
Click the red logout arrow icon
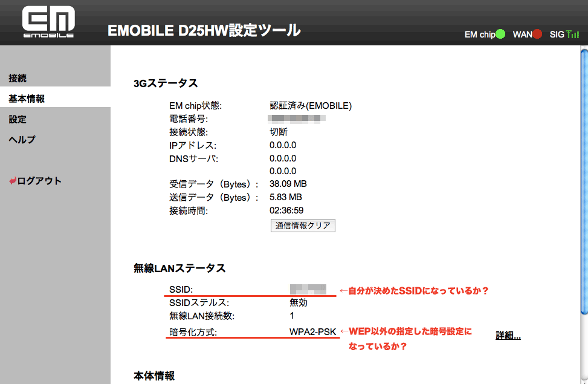coord(13,181)
